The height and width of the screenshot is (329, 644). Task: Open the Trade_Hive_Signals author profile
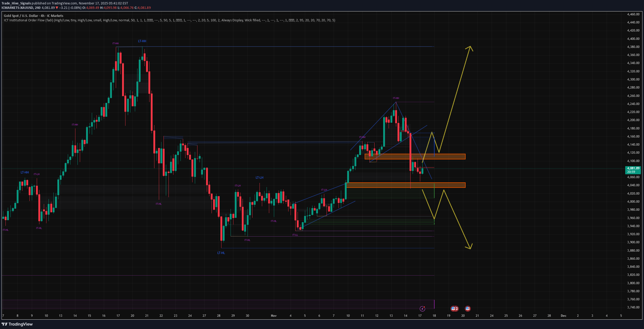click(16, 3)
